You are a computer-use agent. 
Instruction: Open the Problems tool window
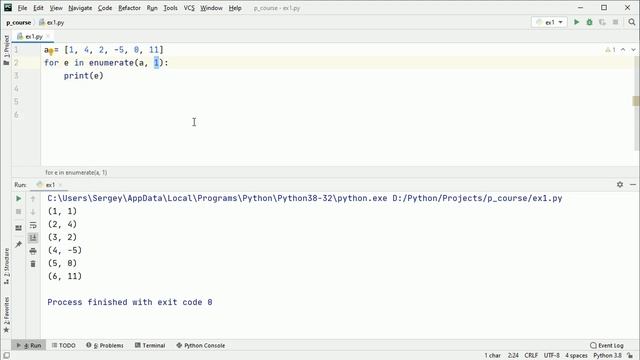104,345
